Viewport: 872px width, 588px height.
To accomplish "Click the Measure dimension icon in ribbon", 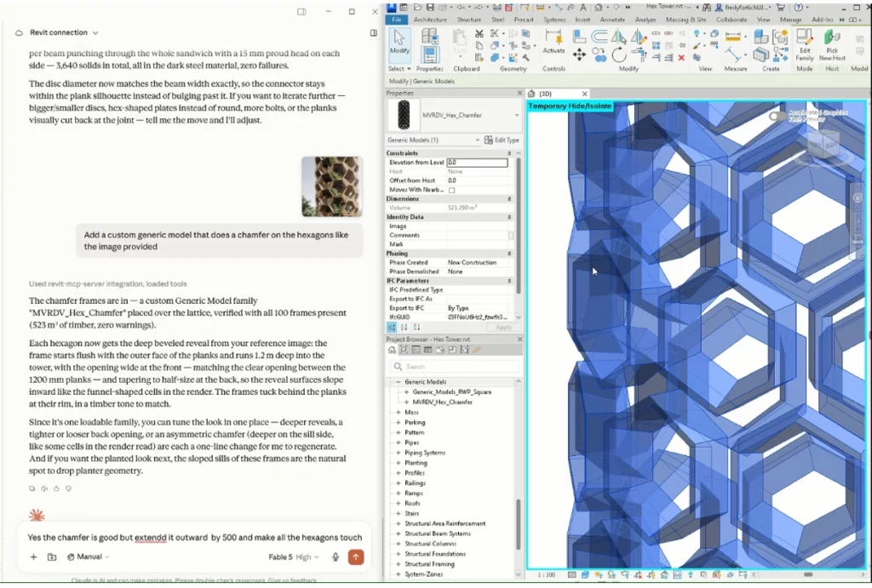I will click(x=733, y=37).
